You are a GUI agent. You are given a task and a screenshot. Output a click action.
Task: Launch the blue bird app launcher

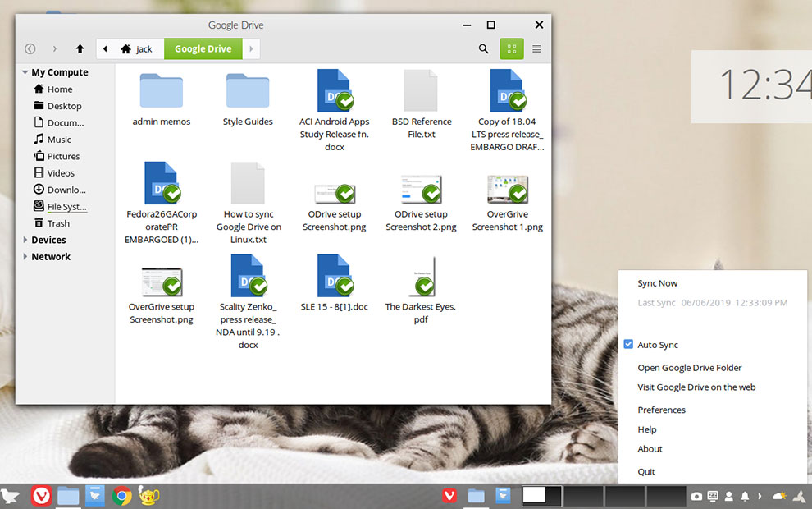point(95,496)
